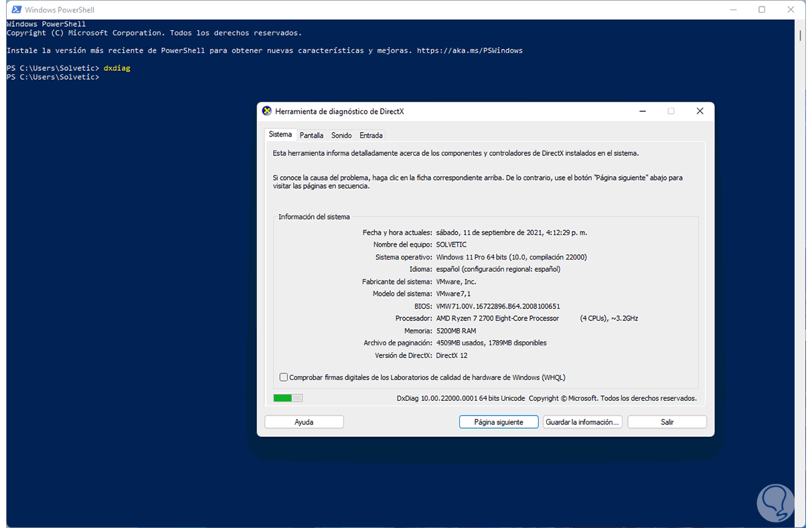Click the Windows PowerShell title text

point(60,10)
